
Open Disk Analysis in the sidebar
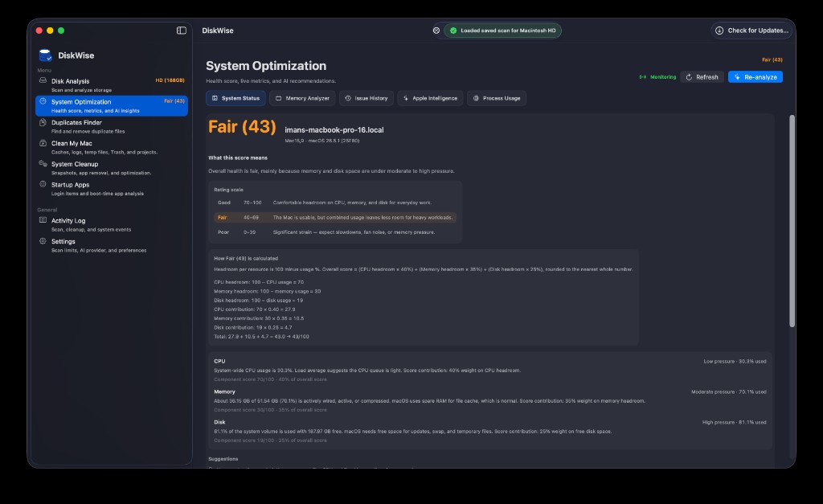[x=111, y=84]
